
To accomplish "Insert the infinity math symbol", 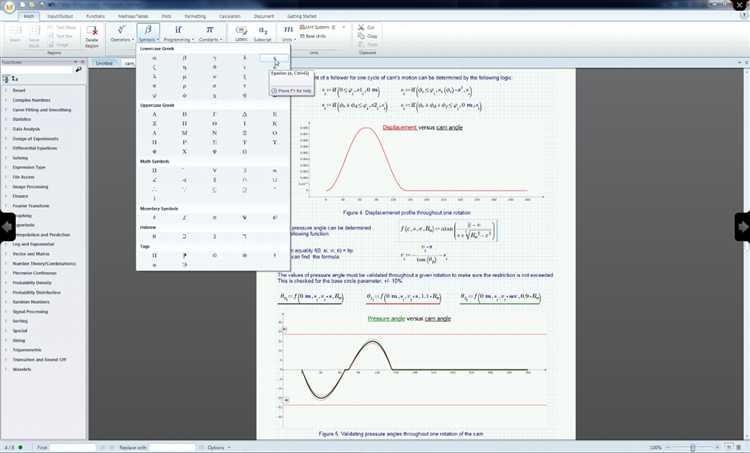I will coord(275,170).
